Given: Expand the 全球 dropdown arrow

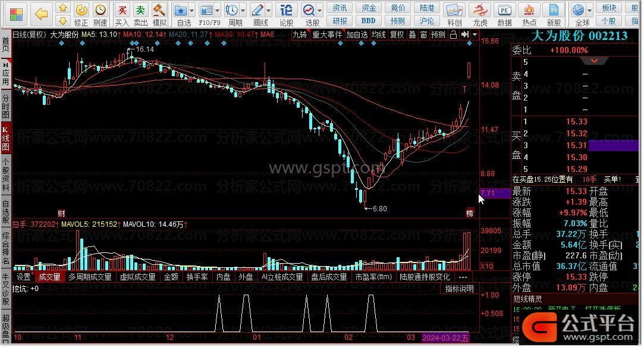Looking at the screenshot, I should point(590,11).
